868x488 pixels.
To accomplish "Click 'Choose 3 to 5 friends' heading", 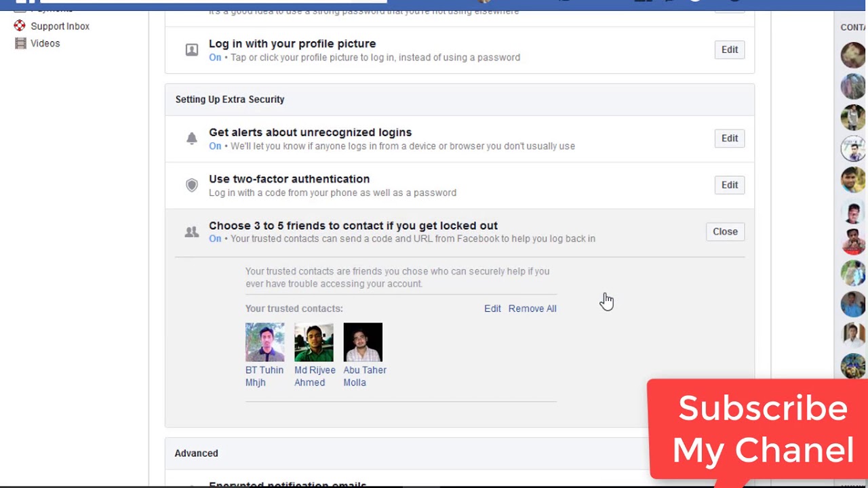I will pos(353,226).
